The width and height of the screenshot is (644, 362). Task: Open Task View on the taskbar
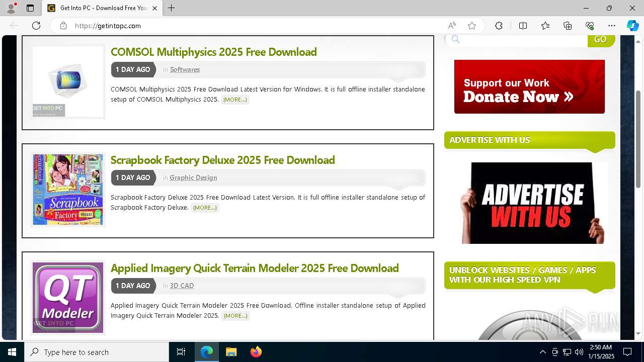(181, 352)
